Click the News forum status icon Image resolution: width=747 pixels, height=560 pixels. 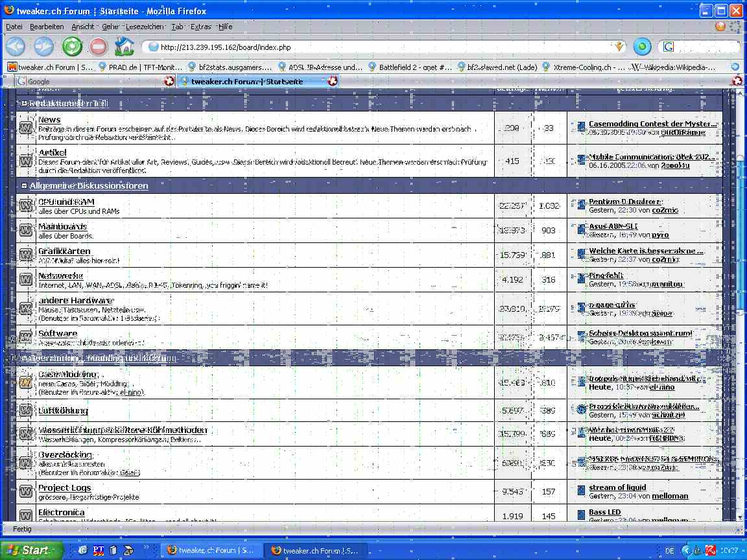(x=26, y=128)
